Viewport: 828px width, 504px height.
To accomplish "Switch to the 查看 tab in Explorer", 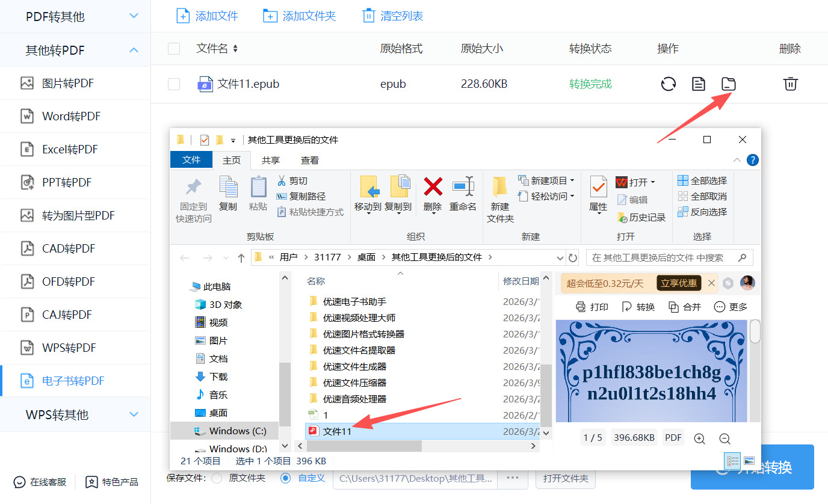I will pos(310,160).
